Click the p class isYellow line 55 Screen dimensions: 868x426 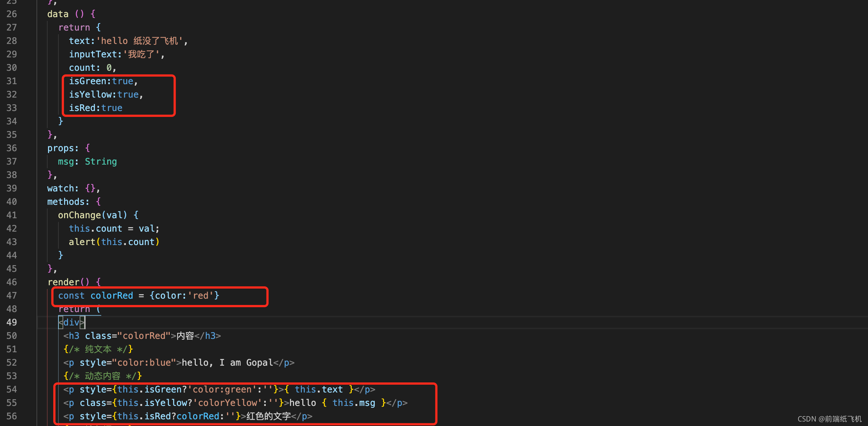[236, 403]
